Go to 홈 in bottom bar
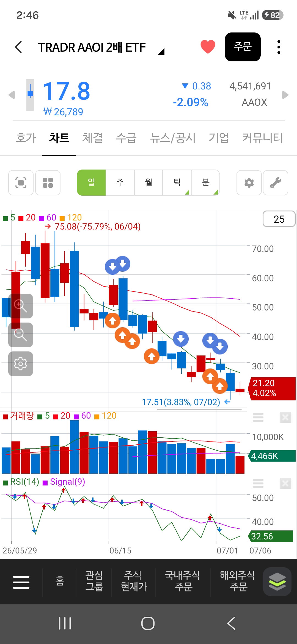 click(x=60, y=581)
